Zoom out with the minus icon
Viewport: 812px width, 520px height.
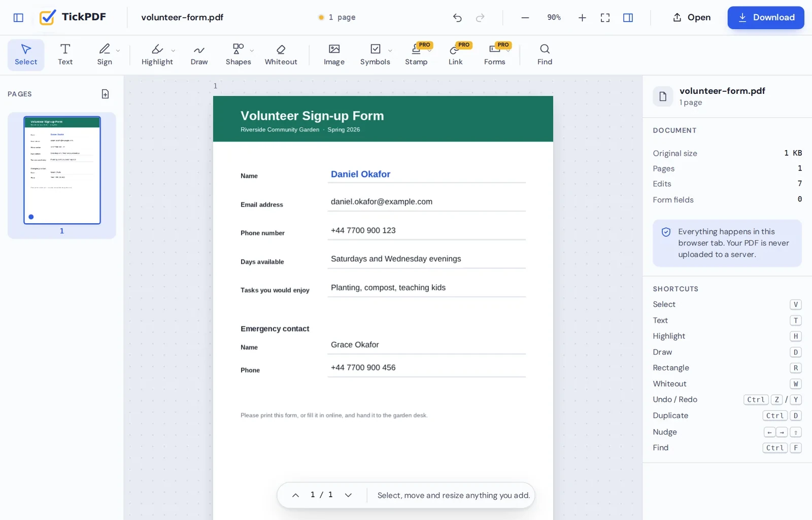525,18
